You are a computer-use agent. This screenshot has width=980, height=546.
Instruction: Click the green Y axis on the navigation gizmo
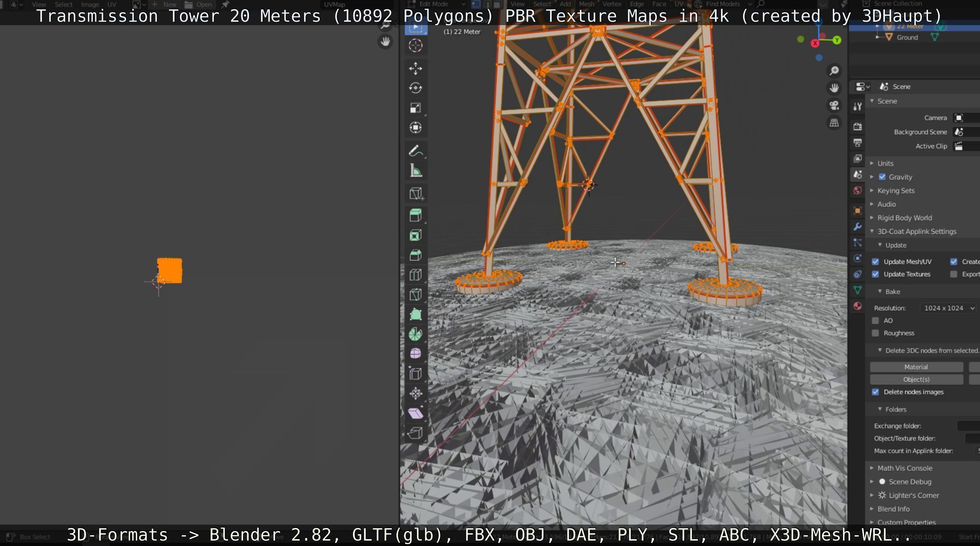click(x=837, y=40)
